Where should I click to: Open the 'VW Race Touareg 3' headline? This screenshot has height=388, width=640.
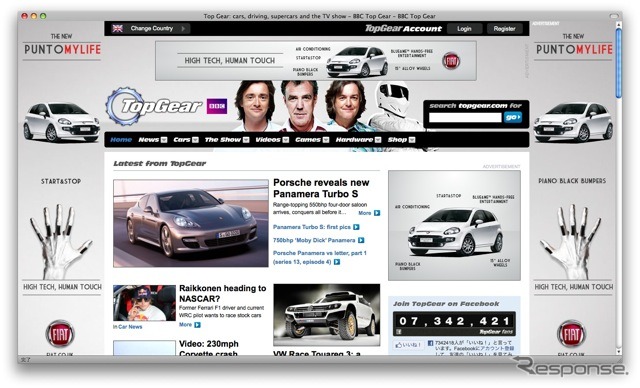[x=317, y=353]
